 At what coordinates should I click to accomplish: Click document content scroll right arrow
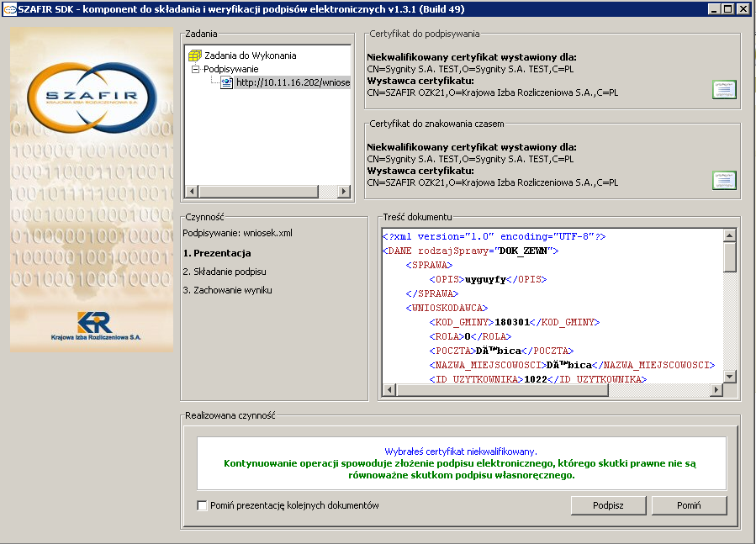pyautogui.click(x=717, y=389)
